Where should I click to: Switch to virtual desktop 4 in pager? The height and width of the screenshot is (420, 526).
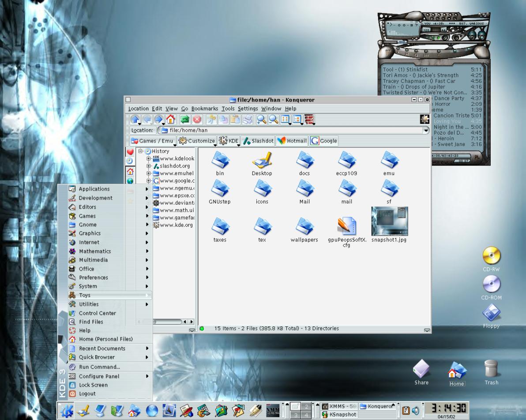[x=306, y=415]
